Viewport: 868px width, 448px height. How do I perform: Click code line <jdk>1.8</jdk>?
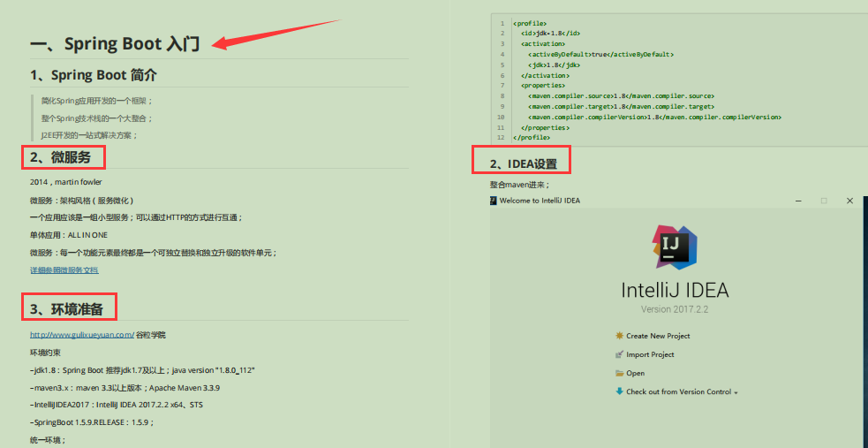(555, 65)
